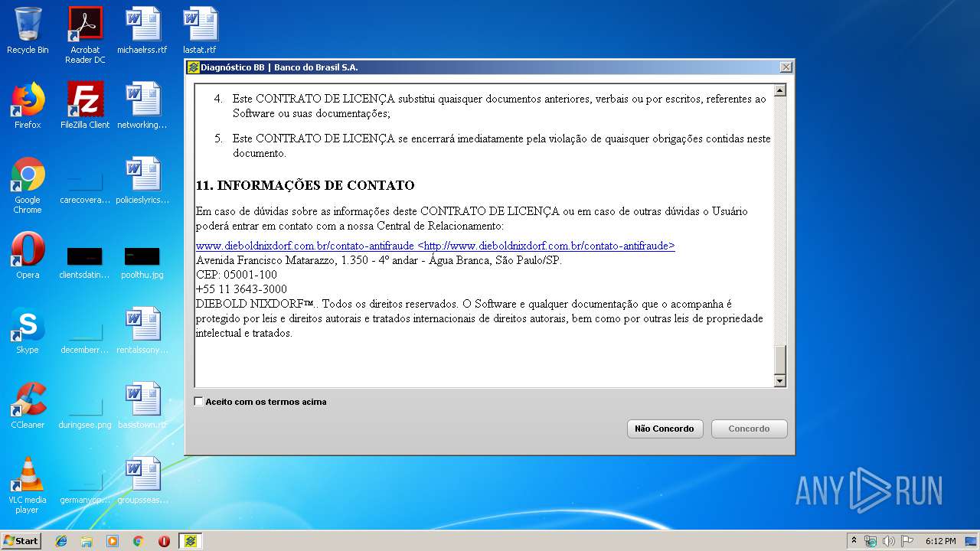The height and width of the screenshot is (551, 980).
Task: Select Diagnóstico BB taskbar button
Action: (x=191, y=541)
